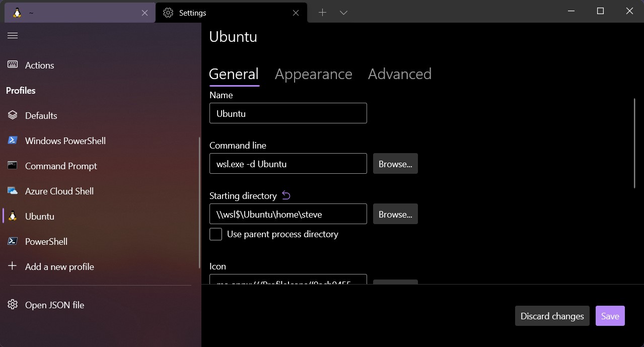Reset starting directory with the revert arrow
Image resolution: width=644 pixels, height=347 pixels.
(x=287, y=195)
